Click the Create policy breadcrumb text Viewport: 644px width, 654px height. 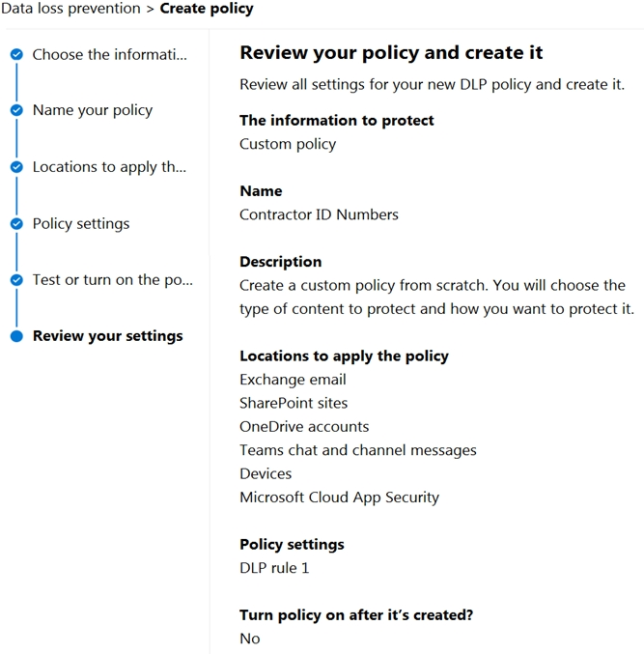coord(207,9)
